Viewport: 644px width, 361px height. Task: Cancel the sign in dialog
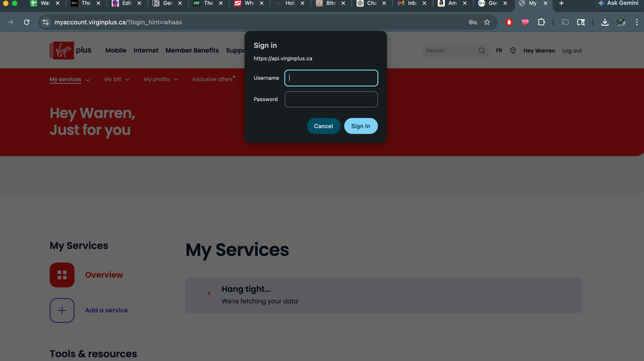324,126
